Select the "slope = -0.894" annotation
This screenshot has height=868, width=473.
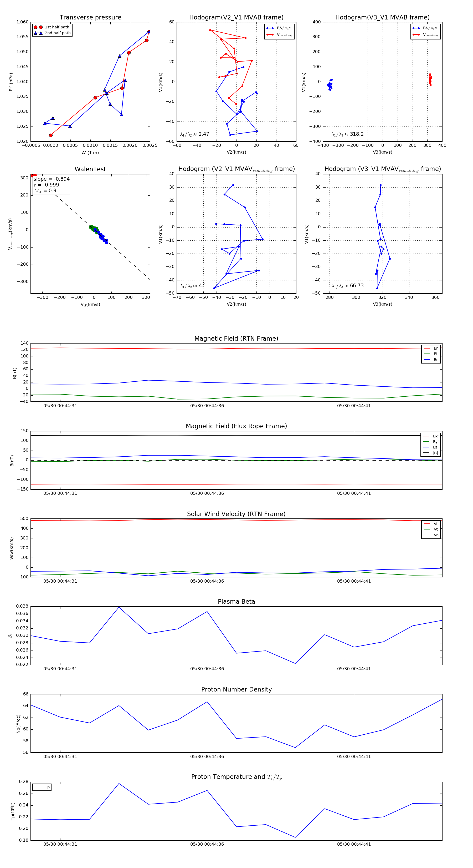pyautogui.click(x=52, y=179)
